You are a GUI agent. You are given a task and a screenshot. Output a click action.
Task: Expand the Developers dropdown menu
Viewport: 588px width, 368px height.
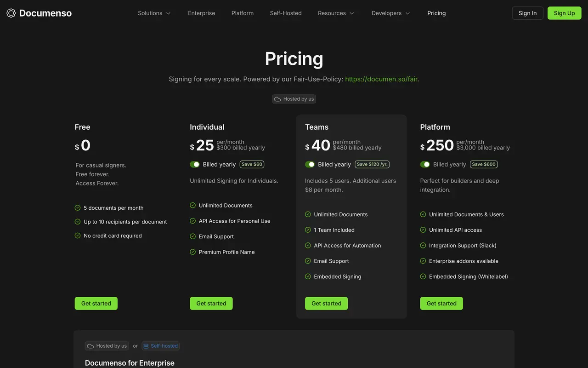pyautogui.click(x=391, y=13)
